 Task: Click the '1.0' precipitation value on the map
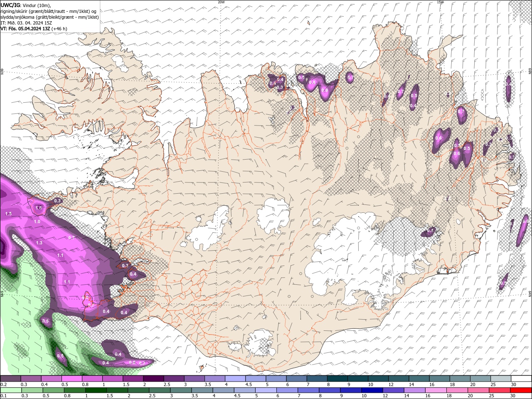click(x=37, y=222)
